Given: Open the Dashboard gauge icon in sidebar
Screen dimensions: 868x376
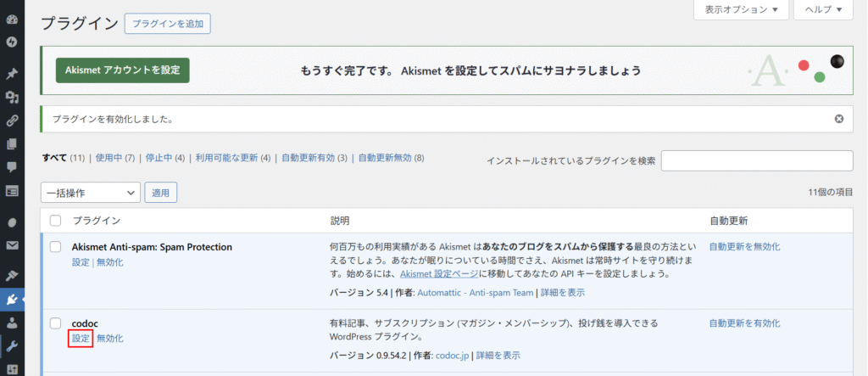Looking at the screenshot, I should point(12,20).
